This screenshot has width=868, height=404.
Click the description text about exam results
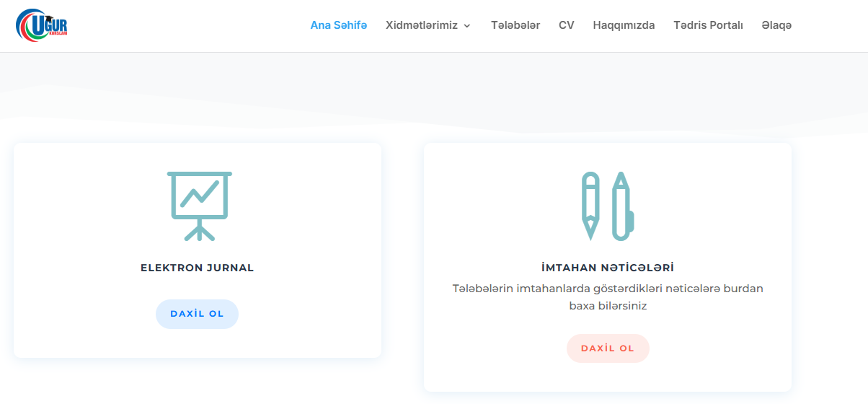pos(608,297)
